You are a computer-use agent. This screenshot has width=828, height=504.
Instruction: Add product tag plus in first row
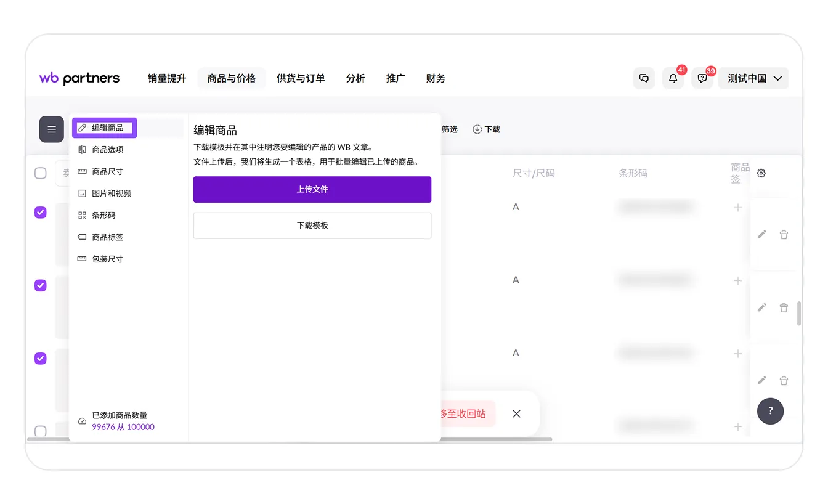737,208
